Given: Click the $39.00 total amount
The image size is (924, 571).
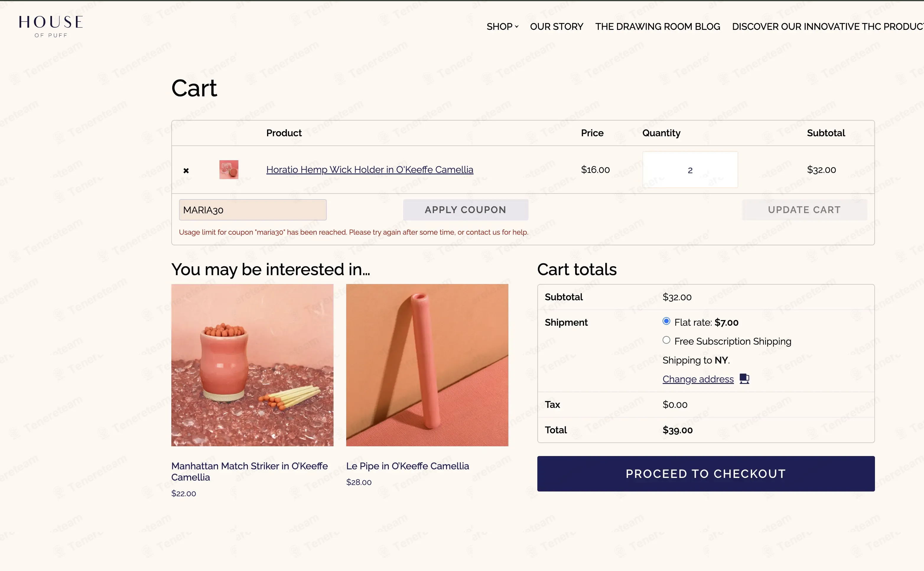Looking at the screenshot, I should [678, 430].
